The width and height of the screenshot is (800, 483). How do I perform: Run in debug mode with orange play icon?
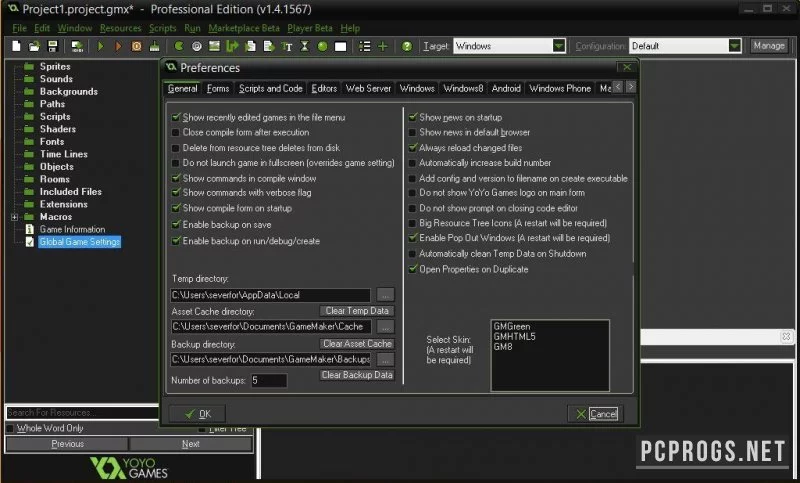click(118, 46)
